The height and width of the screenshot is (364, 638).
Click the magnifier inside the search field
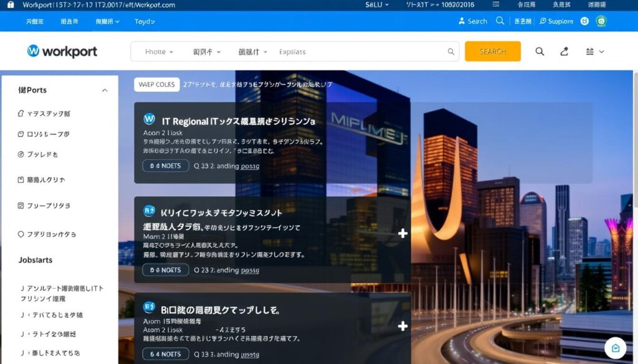(x=451, y=52)
